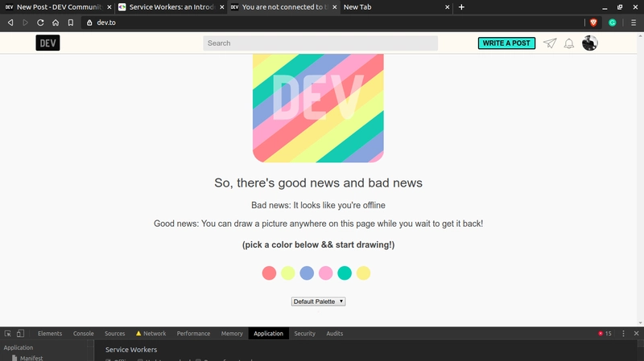Viewport: 644px width, 361px height.
Task: Close the New Post DEV Community tab
Action: point(109,7)
